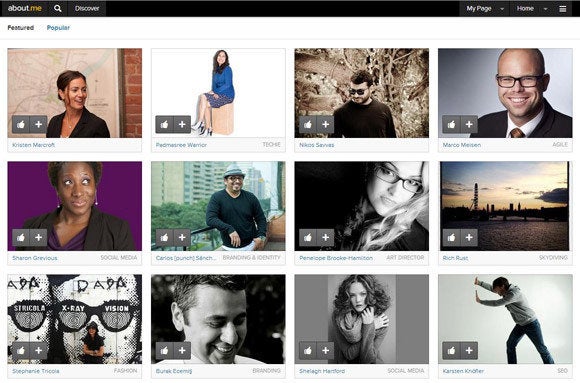Add Stephanie Tricola with plus icon
The height and width of the screenshot is (383, 580).
tap(38, 350)
